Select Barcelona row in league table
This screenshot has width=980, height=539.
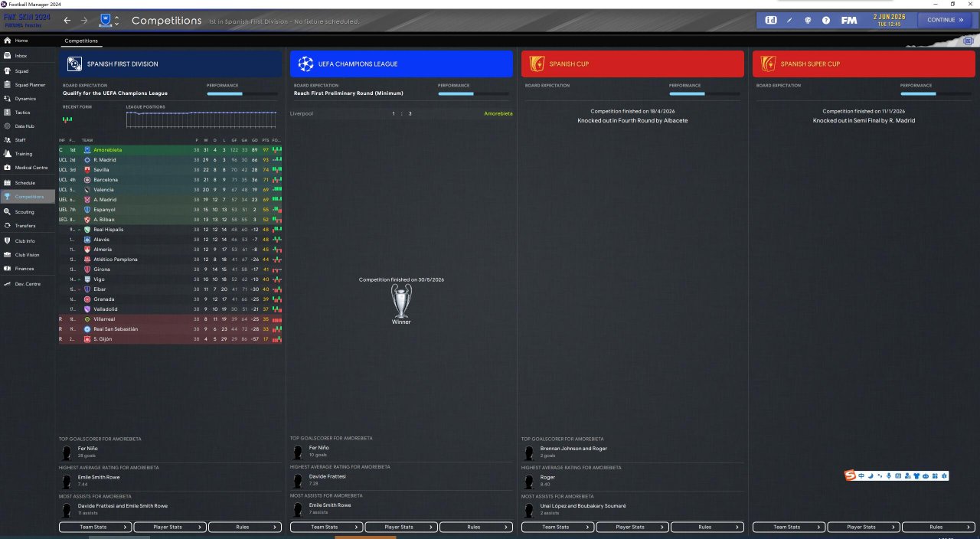click(171, 180)
